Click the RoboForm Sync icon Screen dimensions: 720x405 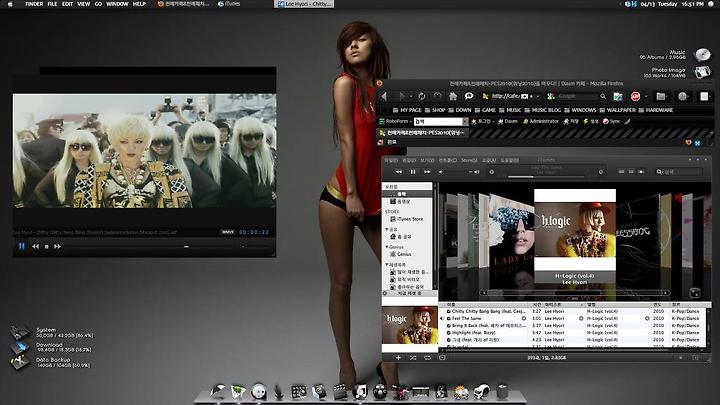pos(611,121)
